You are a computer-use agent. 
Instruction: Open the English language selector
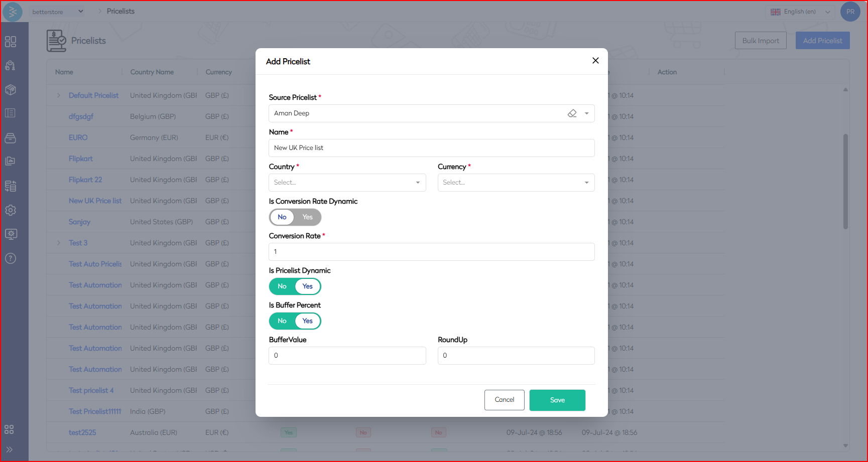[800, 12]
